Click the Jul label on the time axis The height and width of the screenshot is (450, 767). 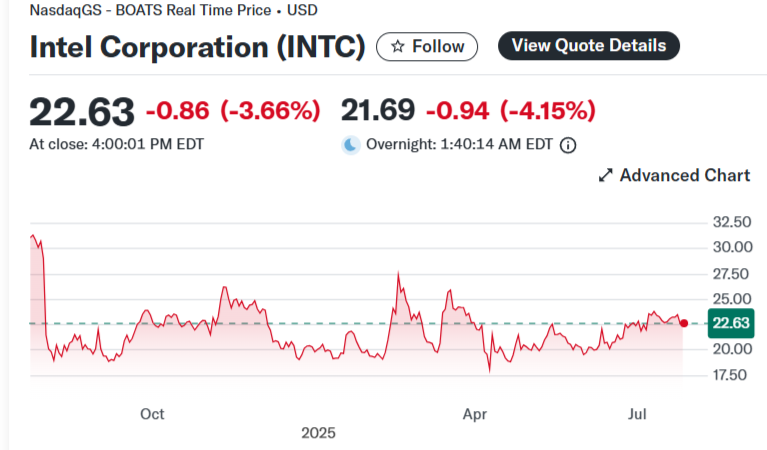pyautogui.click(x=636, y=413)
